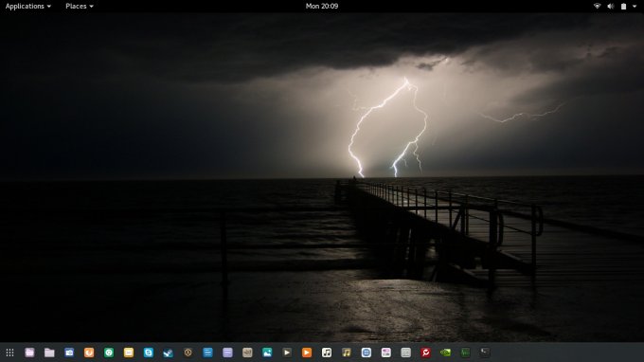
Task: Open the app grid launcher in dock
Action: pyautogui.click(x=9, y=353)
